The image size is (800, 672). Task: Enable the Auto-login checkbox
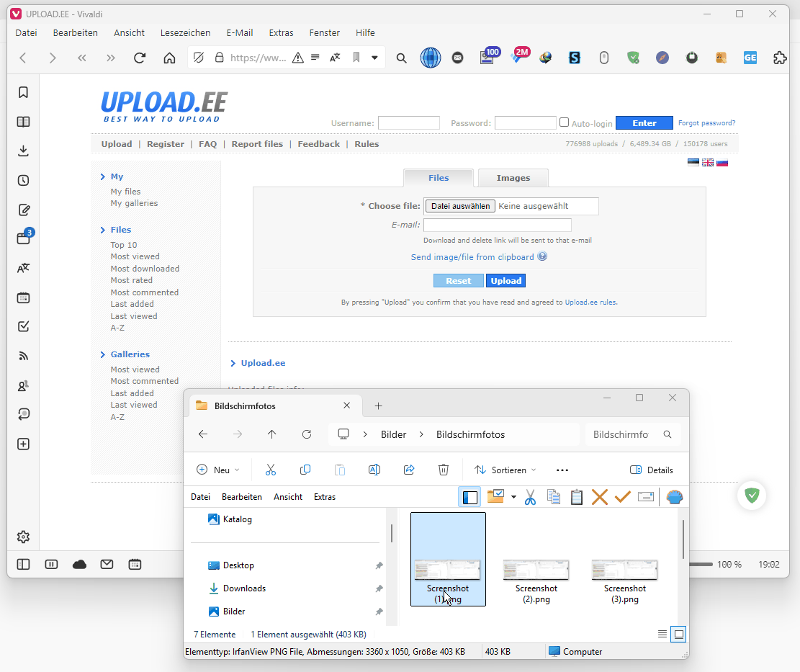565,122
